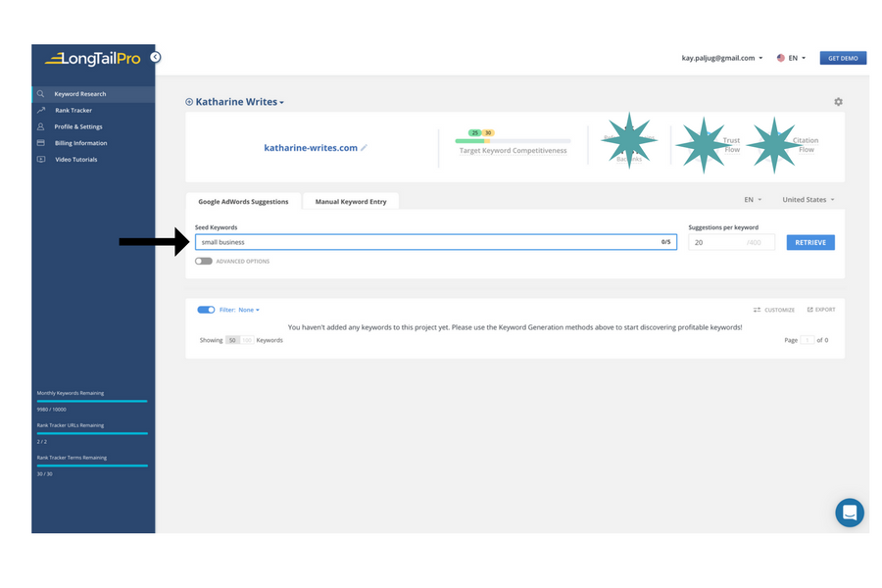Click the Billing Information card icon
Image resolution: width=882 pixels, height=588 pixels.
click(x=40, y=143)
